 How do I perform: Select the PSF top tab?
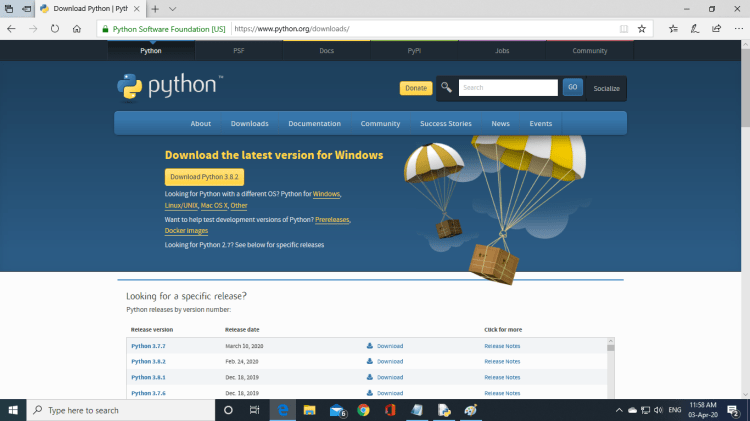pyautogui.click(x=239, y=51)
